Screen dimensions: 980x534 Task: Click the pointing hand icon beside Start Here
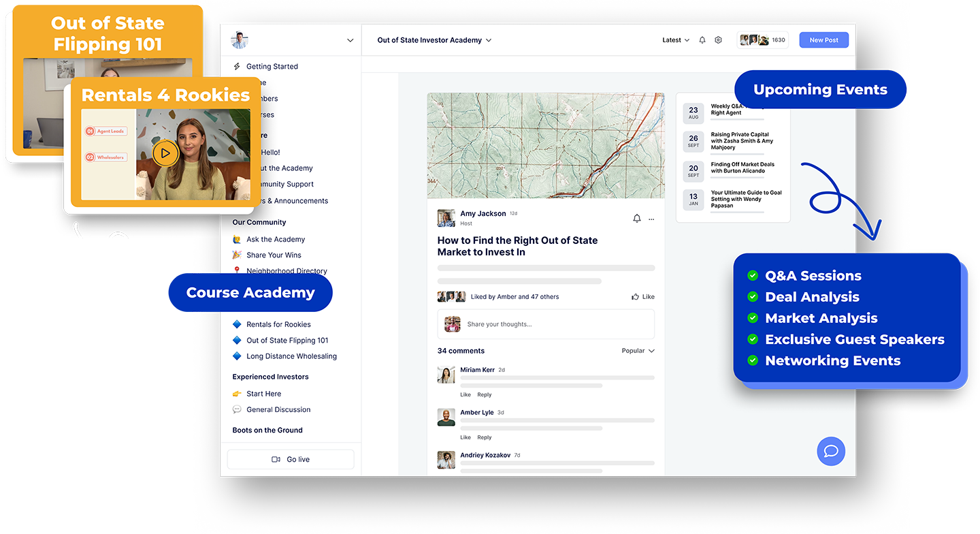tap(237, 394)
